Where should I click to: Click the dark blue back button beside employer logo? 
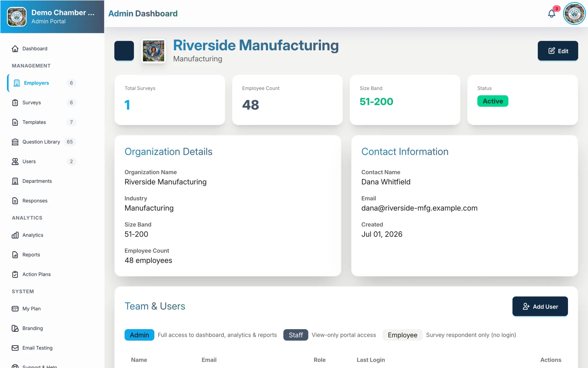point(124,51)
